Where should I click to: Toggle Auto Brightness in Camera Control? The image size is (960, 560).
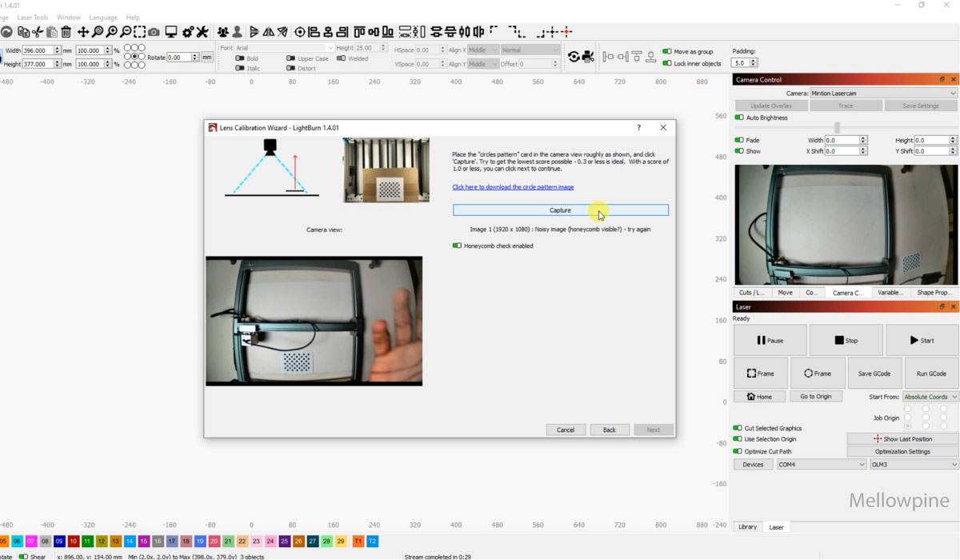tap(739, 118)
